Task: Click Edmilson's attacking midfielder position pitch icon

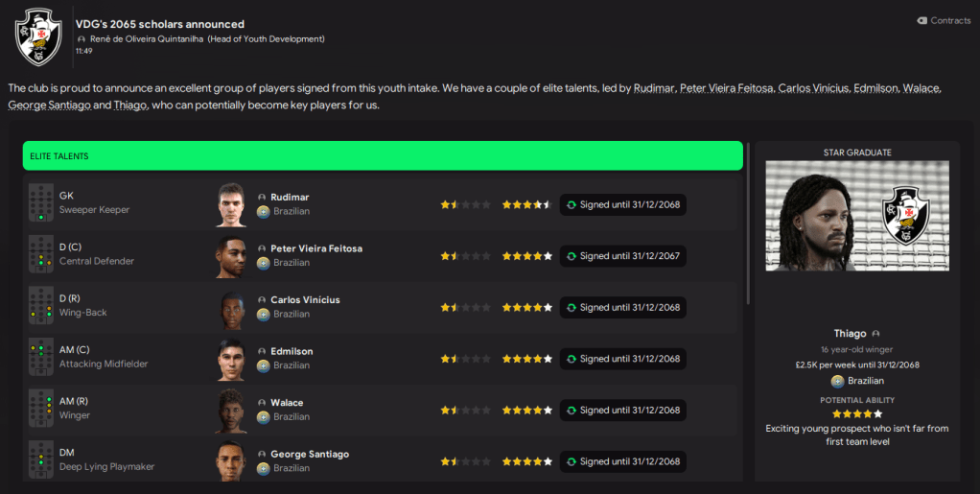Action: pos(41,358)
